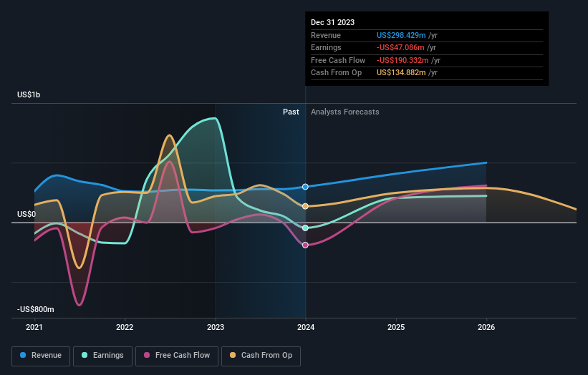Click the Revenue row label in tooltip

click(326, 35)
